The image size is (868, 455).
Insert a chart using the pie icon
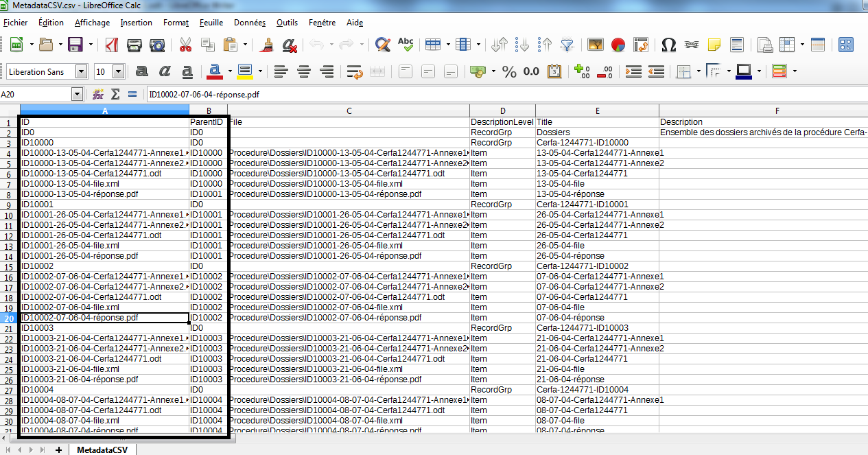coord(618,45)
